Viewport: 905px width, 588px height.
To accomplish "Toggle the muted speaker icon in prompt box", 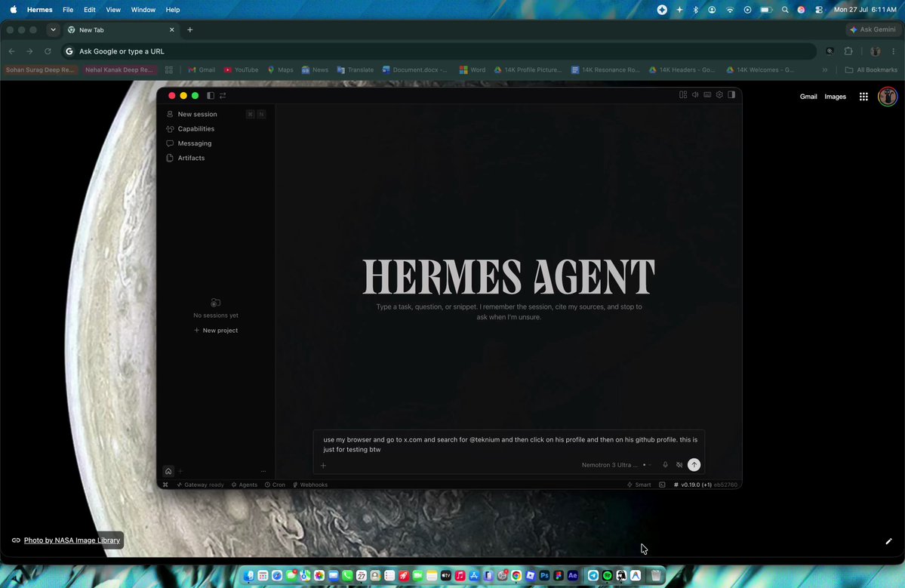I will coord(679,465).
